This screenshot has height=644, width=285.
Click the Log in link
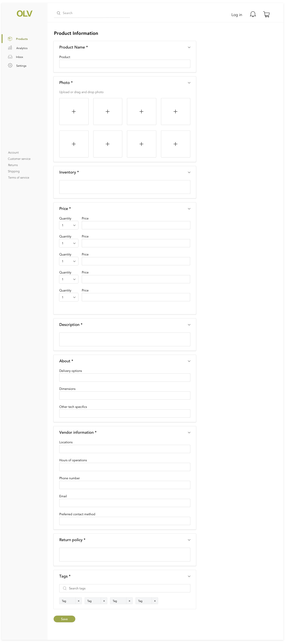[x=236, y=15]
